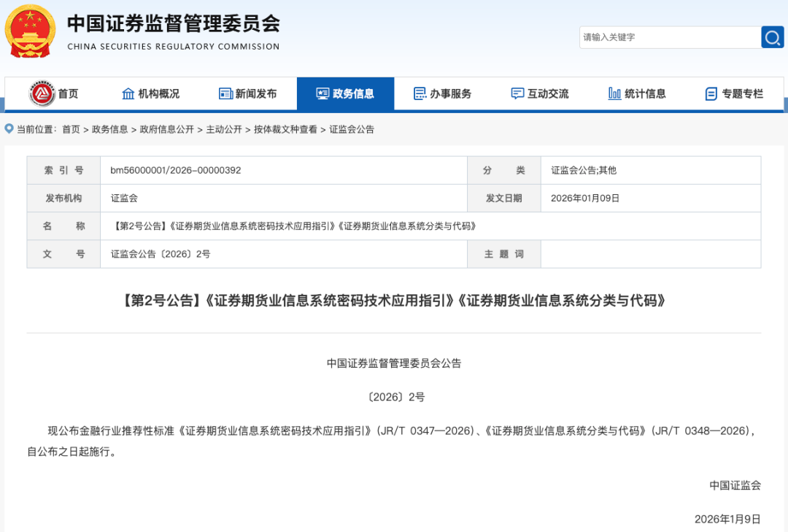Image resolution: width=788 pixels, height=532 pixels.
Task: Open the 政务信息 navigation tab
Action: [x=345, y=93]
